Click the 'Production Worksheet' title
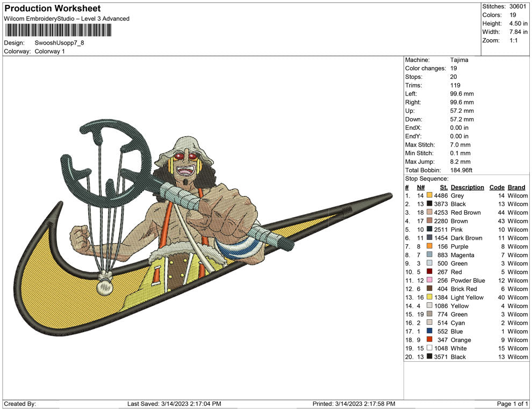Image resolution: width=532 pixels, height=409 pixels. tap(53, 9)
